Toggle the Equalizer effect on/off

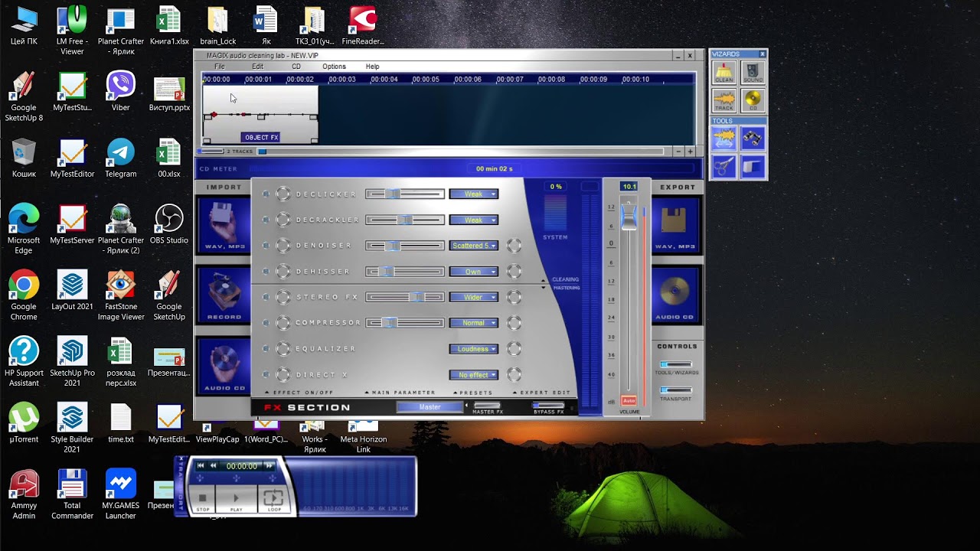[x=283, y=349]
